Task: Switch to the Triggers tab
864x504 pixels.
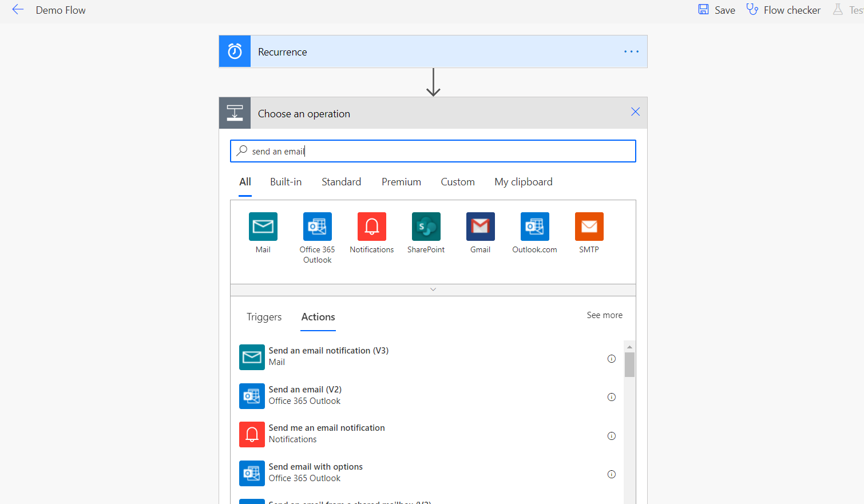Action: (264, 316)
